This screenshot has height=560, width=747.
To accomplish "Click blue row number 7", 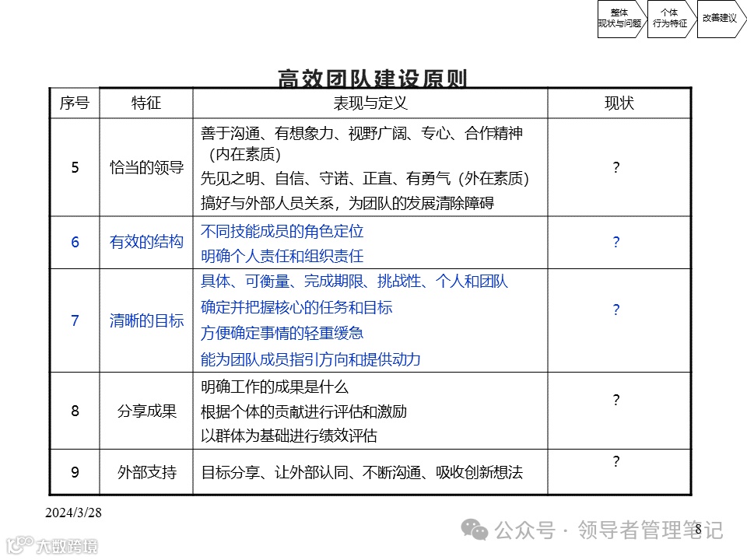I will [x=75, y=320].
